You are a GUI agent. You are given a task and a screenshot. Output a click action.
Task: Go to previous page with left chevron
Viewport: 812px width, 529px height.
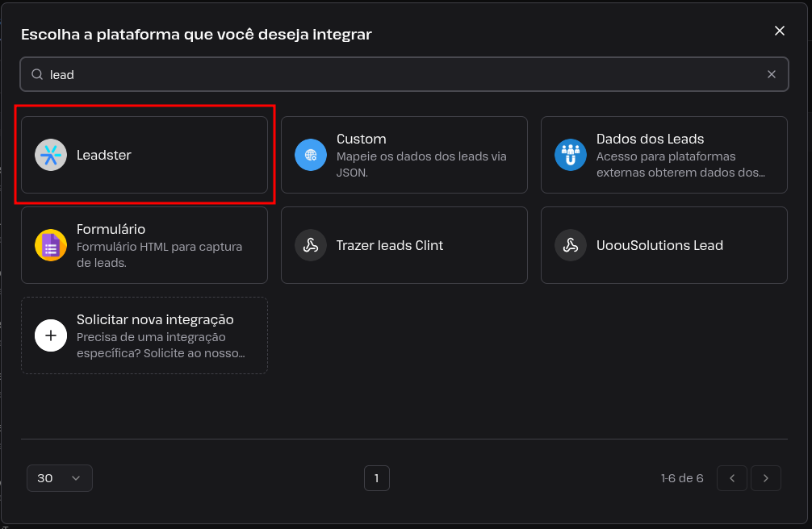point(732,478)
